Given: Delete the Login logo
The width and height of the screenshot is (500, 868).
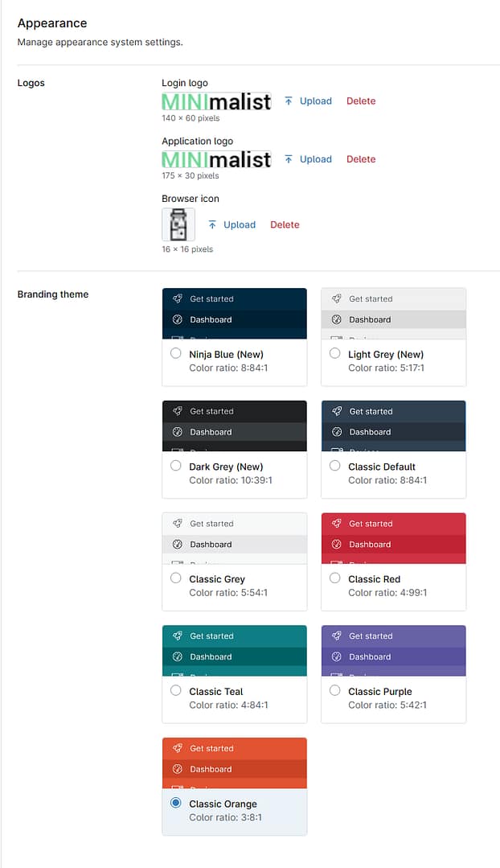Looking at the screenshot, I should [361, 101].
